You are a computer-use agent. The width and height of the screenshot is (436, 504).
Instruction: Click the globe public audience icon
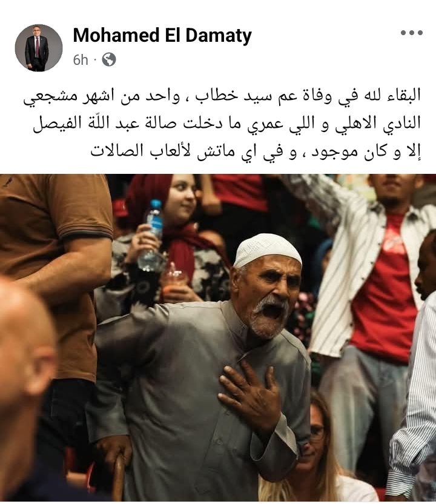click(x=109, y=60)
